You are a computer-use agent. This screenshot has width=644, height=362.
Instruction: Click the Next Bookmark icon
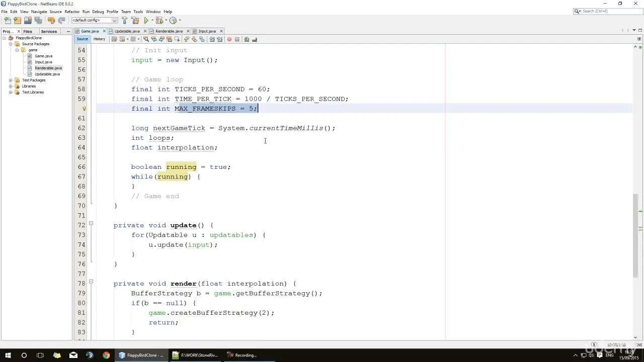point(194,39)
